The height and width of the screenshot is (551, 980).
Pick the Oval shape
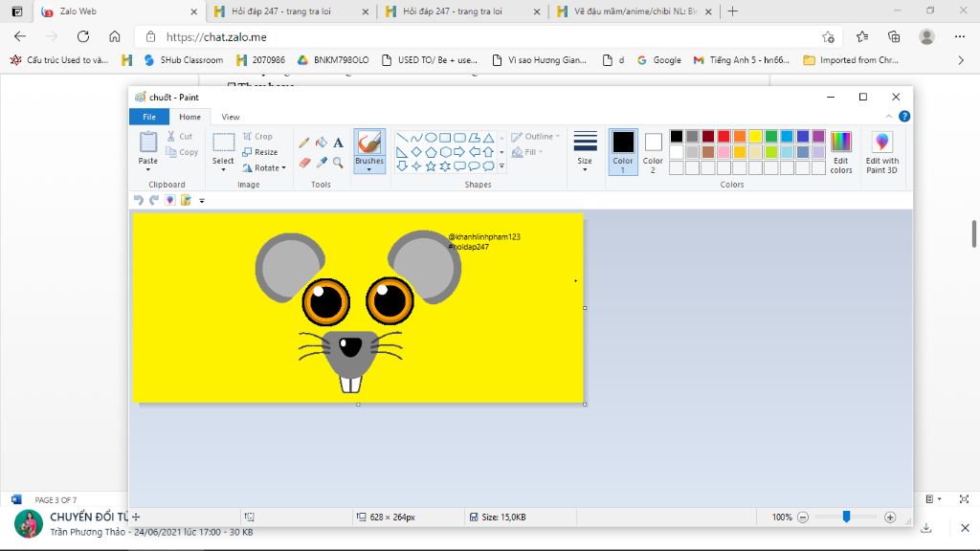[431, 138]
